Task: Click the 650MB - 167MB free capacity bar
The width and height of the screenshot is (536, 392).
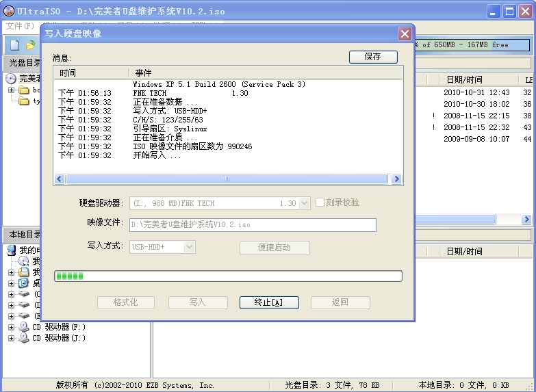Action: click(472, 44)
